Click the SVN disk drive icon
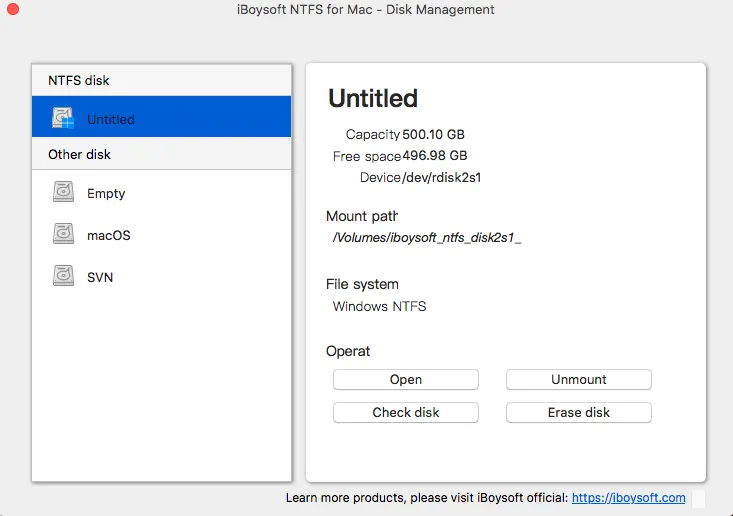Viewport: 733px width, 516px height. coord(63,277)
